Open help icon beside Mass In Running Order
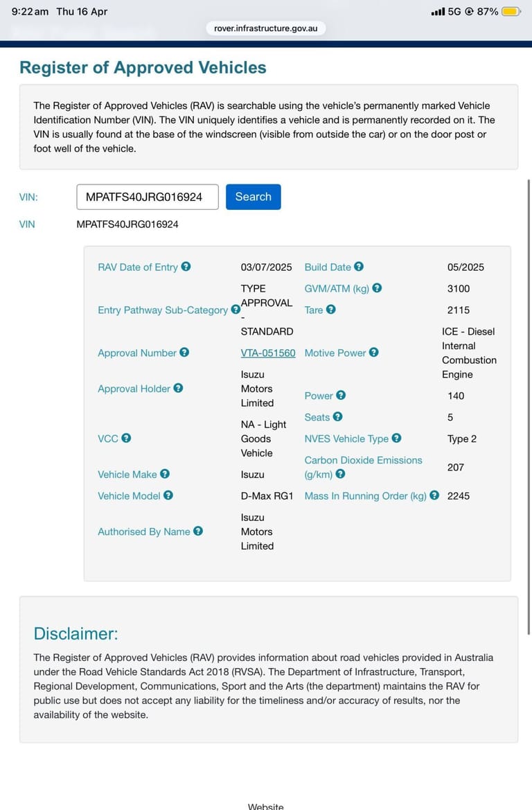 pos(434,495)
